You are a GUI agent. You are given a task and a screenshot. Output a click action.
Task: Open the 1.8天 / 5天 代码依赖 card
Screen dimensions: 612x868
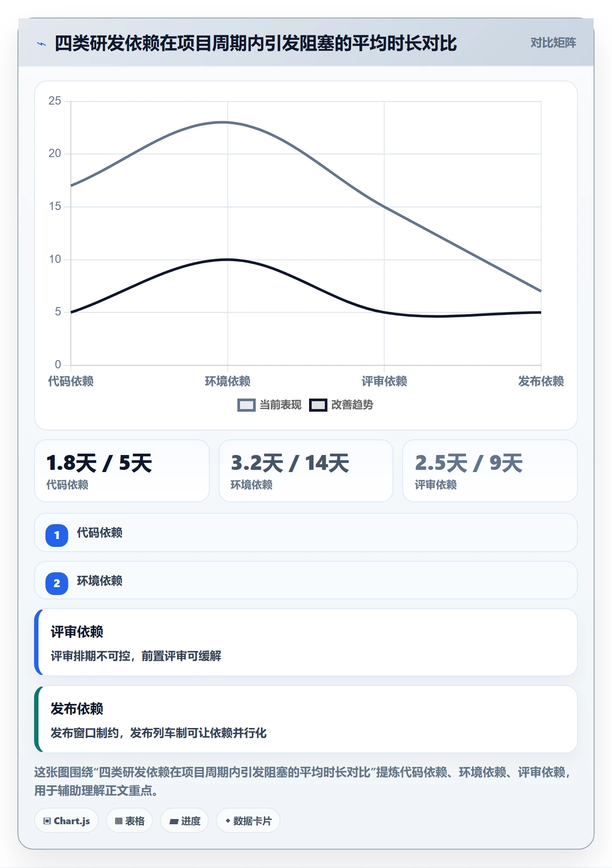(x=122, y=471)
